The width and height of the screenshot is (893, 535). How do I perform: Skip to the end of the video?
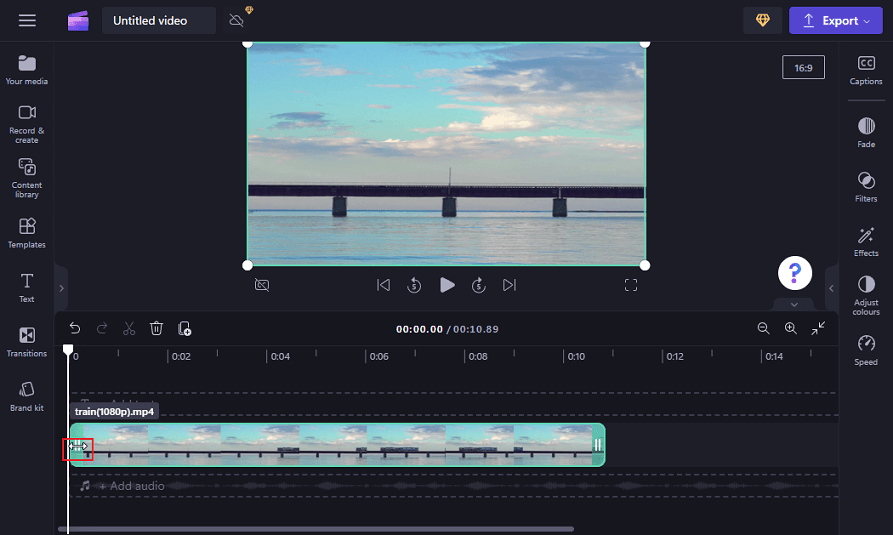pyautogui.click(x=509, y=285)
